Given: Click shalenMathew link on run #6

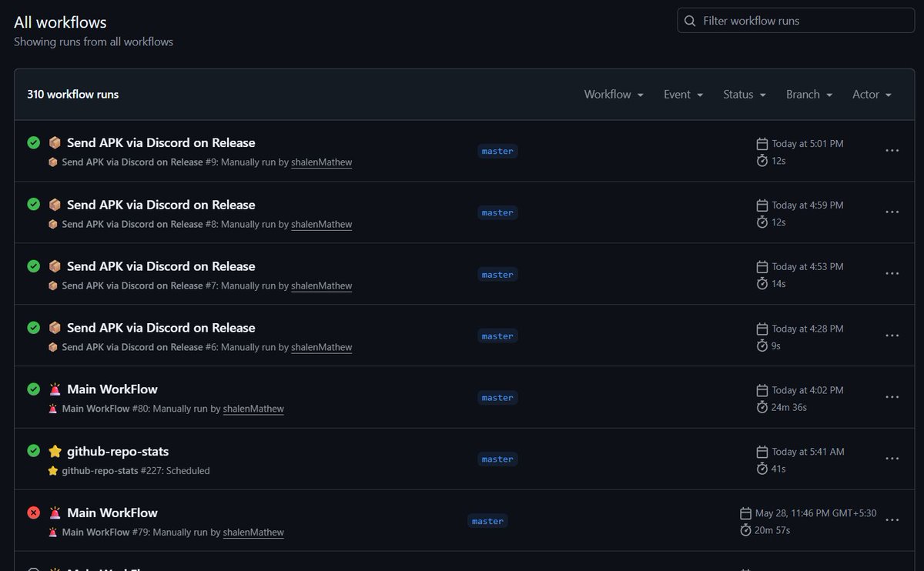Looking at the screenshot, I should pyautogui.click(x=322, y=347).
